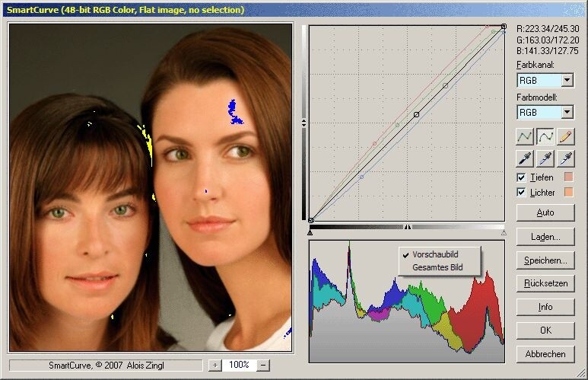Click the vertical axis arrow handle left of curve
Viewport: 588px width, 380px height.
(304, 123)
